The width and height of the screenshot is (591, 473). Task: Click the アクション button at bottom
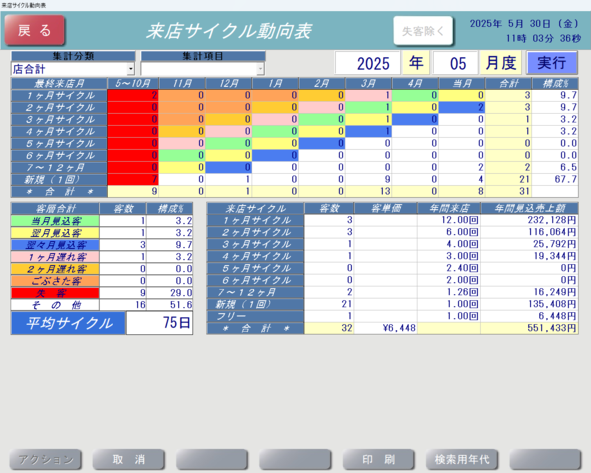(x=46, y=459)
